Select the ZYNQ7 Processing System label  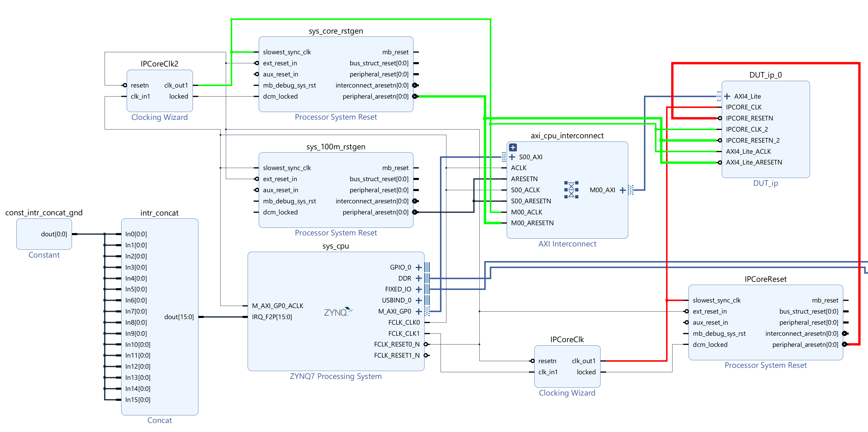(x=336, y=376)
